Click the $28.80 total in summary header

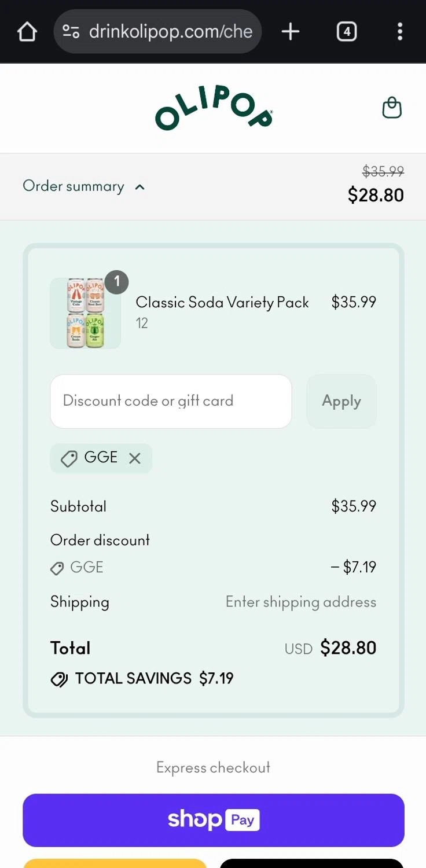coord(376,195)
